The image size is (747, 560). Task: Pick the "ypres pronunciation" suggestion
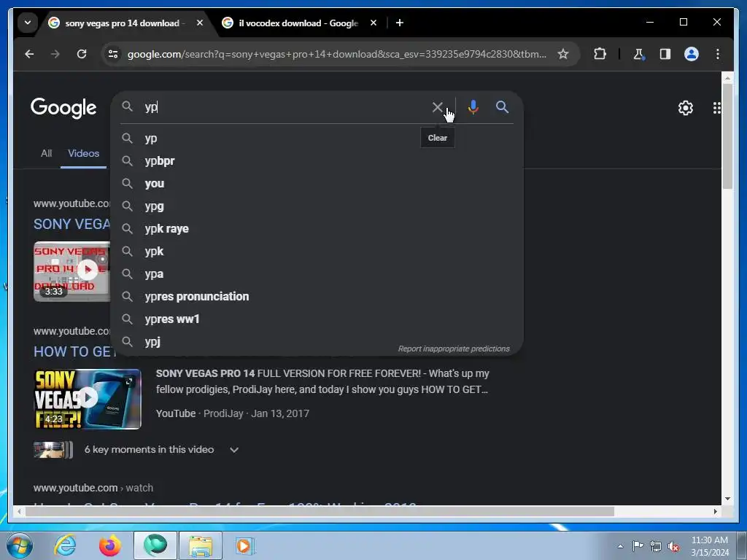(317, 296)
